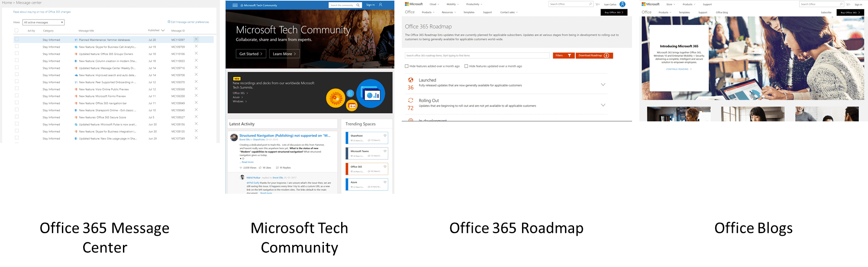Viewport: 868px width, 267px height.
Task: Open Continue Reading link in Microsoft 365 card
Action: [x=679, y=69]
